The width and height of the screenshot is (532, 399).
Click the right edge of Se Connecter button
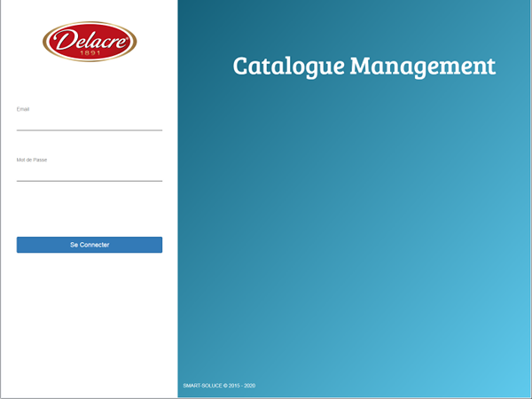point(158,245)
